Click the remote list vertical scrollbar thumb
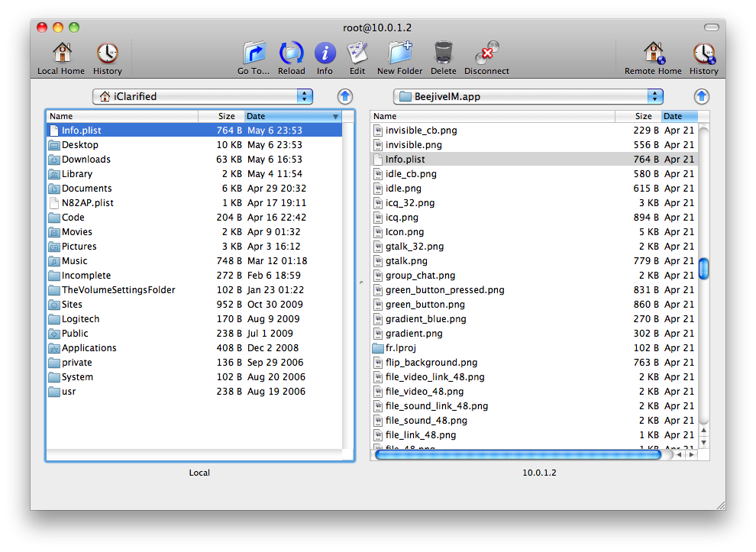Viewport: 756px width, 552px height. coord(703,269)
